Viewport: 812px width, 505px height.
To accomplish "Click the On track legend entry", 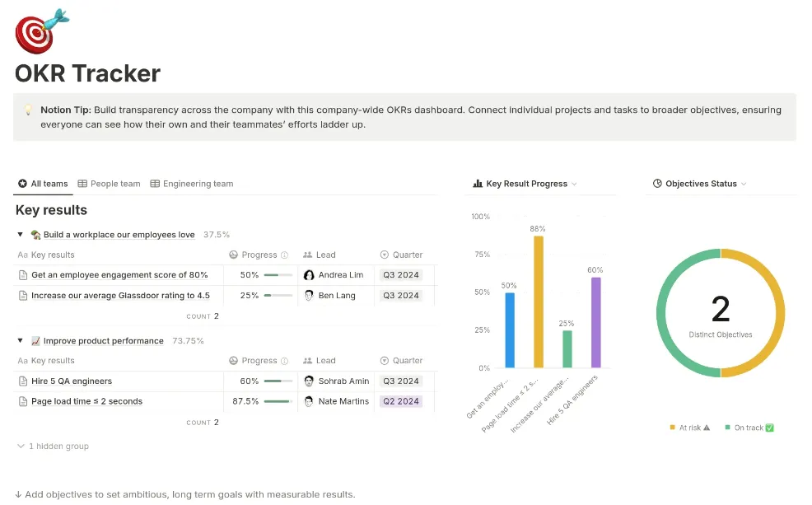I will pyautogui.click(x=749, y=428).
